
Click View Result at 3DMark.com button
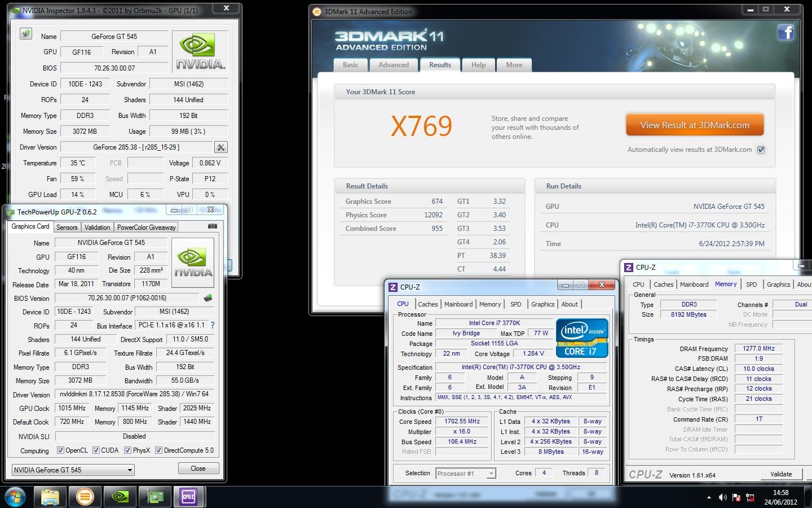(695, 125)
